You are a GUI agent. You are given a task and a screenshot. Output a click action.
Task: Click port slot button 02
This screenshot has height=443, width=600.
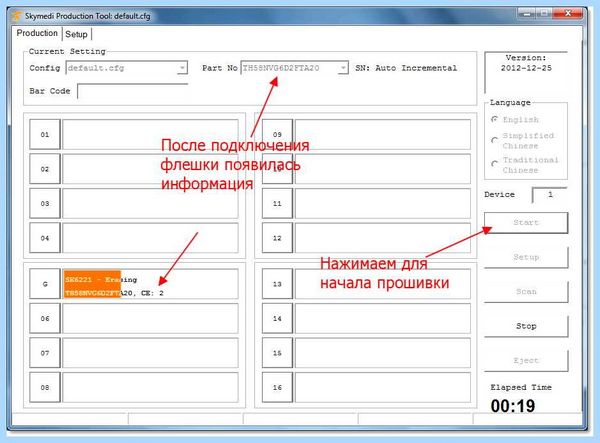coord(45,169)
